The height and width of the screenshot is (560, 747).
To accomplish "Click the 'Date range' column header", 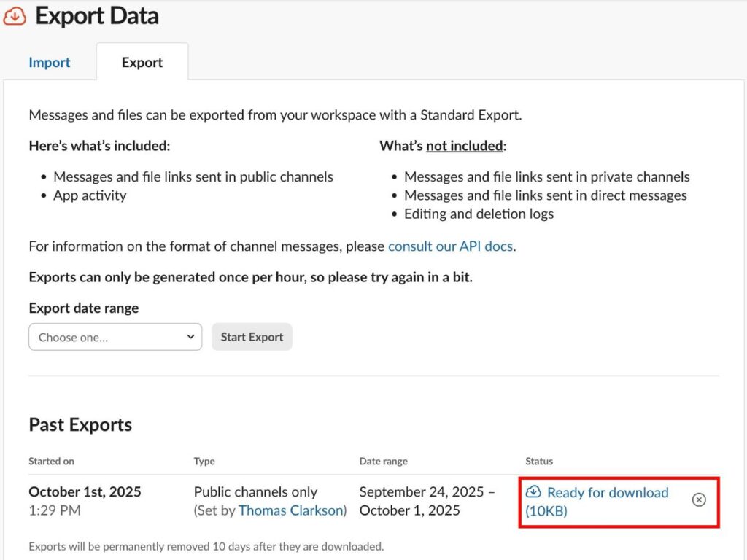I will click(x=383, y=461).
